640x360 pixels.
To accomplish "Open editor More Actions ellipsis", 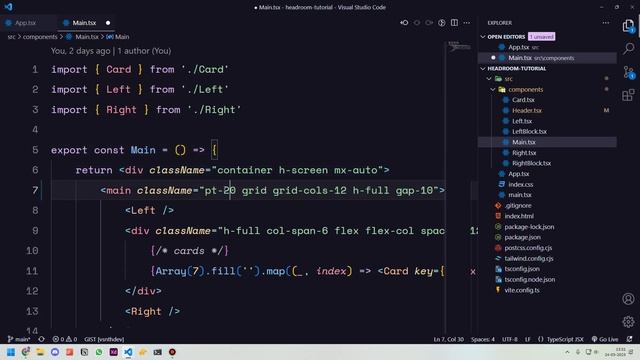I will point(467,23).
